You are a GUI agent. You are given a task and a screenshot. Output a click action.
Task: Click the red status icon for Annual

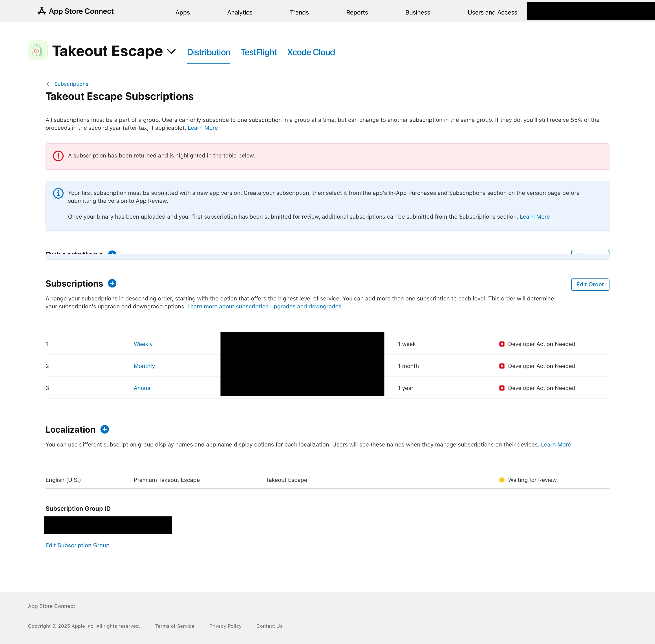click(x=502, y=388)
